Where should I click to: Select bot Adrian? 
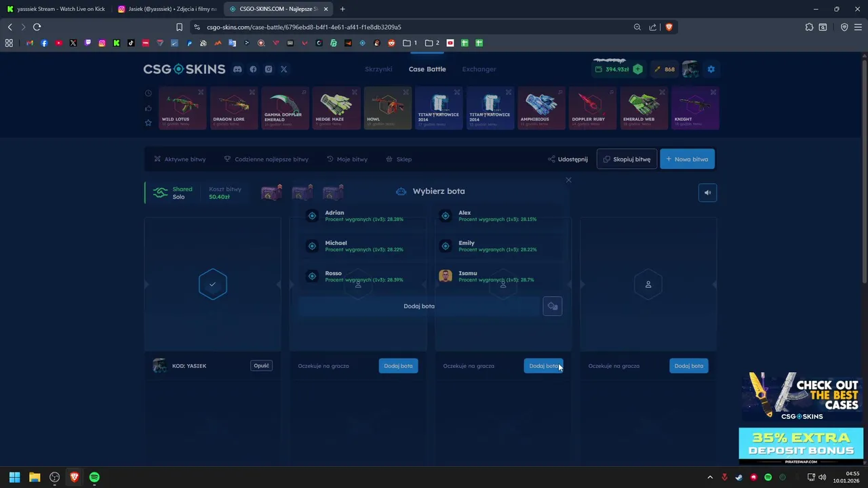(x=364, y=216)
